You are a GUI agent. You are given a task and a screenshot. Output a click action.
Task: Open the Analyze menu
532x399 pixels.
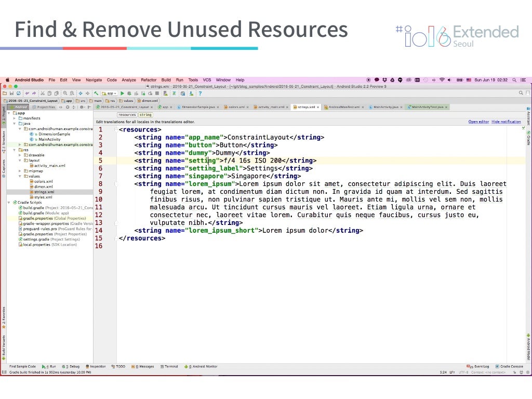click(x=129, y=80)
